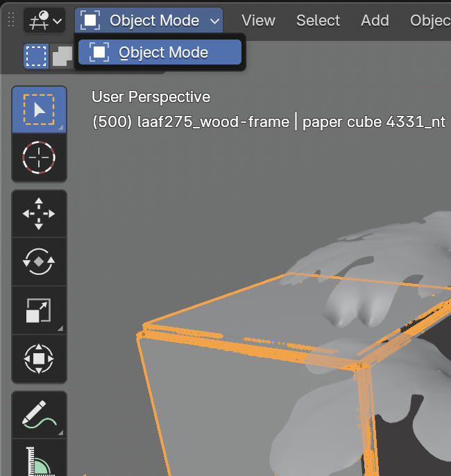Open the Object Mode selector dropdown
The width and height of the screenshot is (451, 476).
pos(148,21)
